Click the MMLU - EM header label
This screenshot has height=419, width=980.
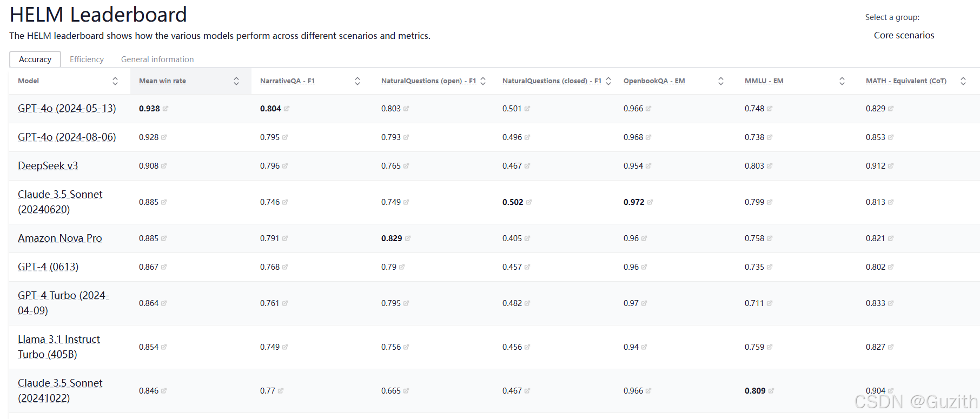point(764,81)
